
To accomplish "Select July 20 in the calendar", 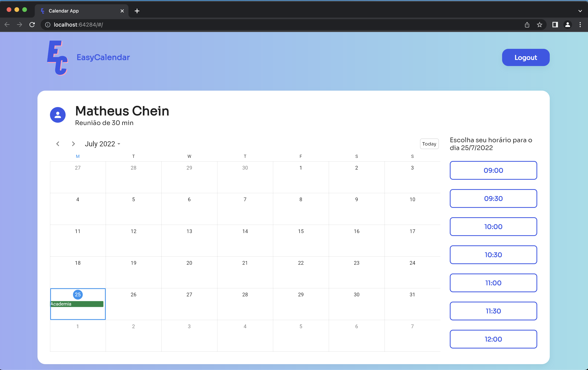I will (x=189, y=272).
